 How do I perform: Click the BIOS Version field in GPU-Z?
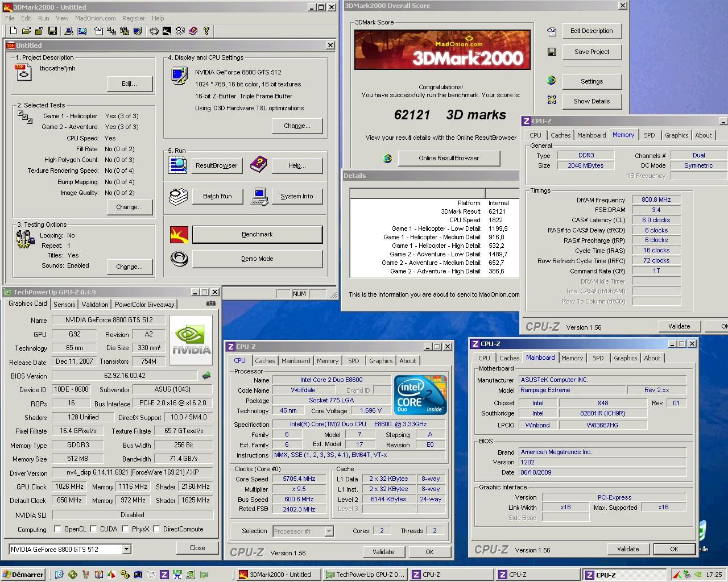click(x=125, y=376)
